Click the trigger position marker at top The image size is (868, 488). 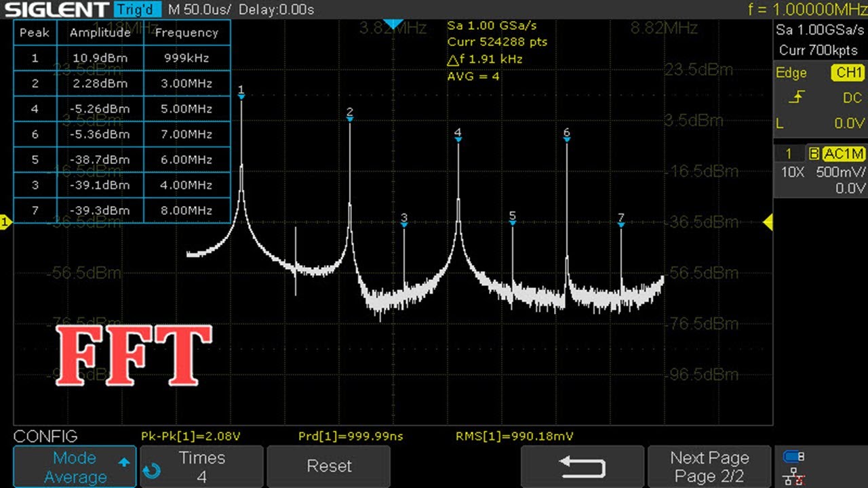393,24
